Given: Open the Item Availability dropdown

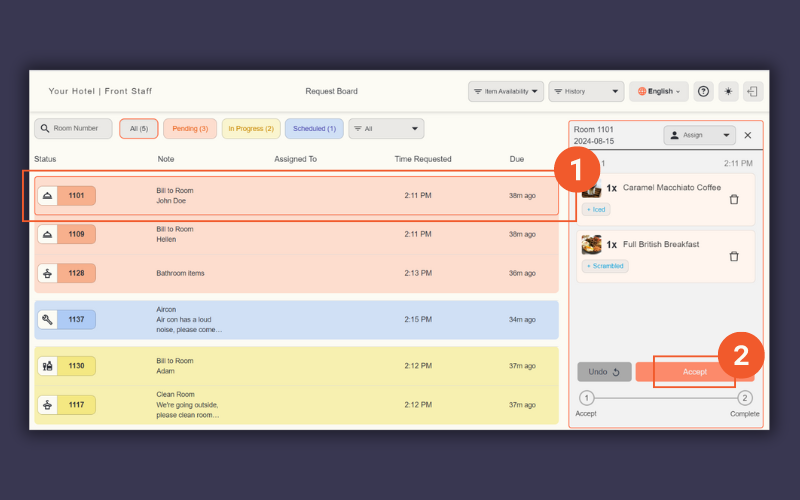Looking at the screenshot, I should pos(506,91).
